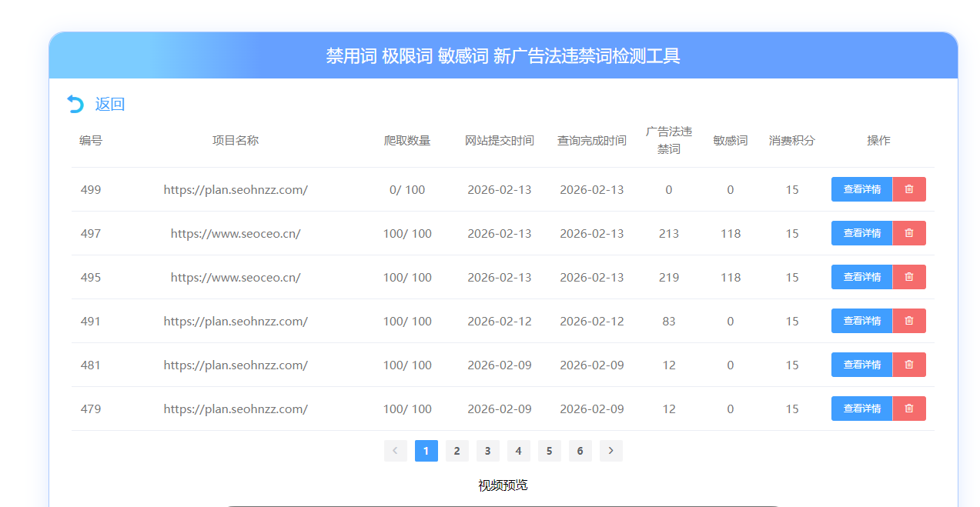Click the next page arrow in pagination
This screenshot has width=980, height=507.
(610, 451)
